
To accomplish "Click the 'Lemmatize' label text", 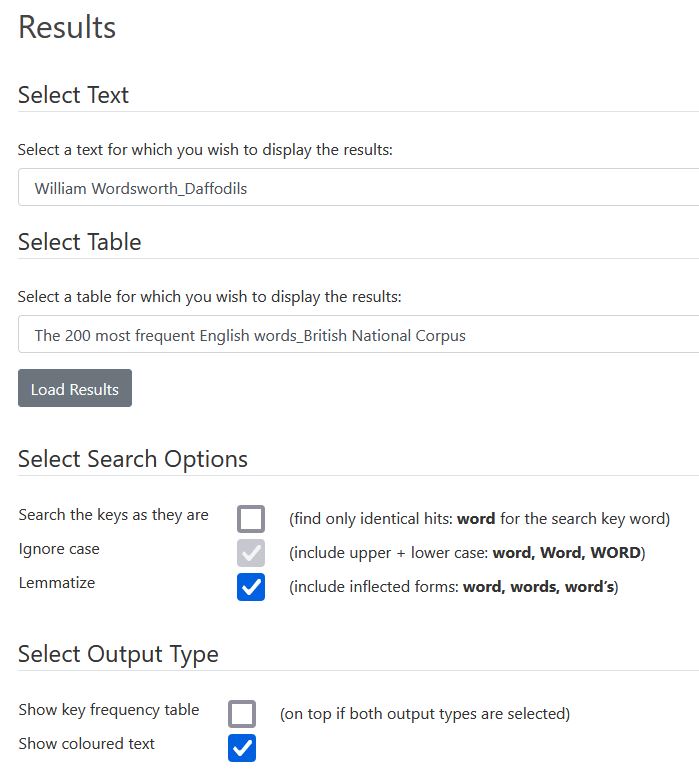I will [57, 583].
